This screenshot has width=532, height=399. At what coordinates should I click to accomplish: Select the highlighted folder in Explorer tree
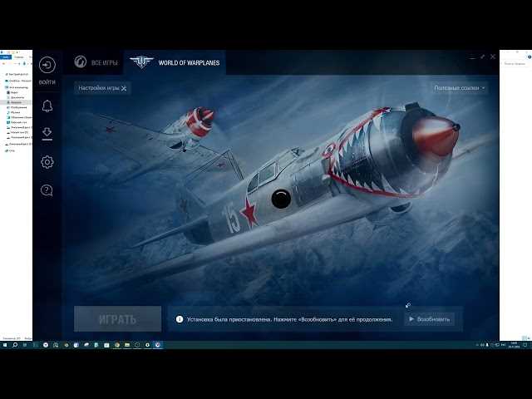click(x=16, y=102)
